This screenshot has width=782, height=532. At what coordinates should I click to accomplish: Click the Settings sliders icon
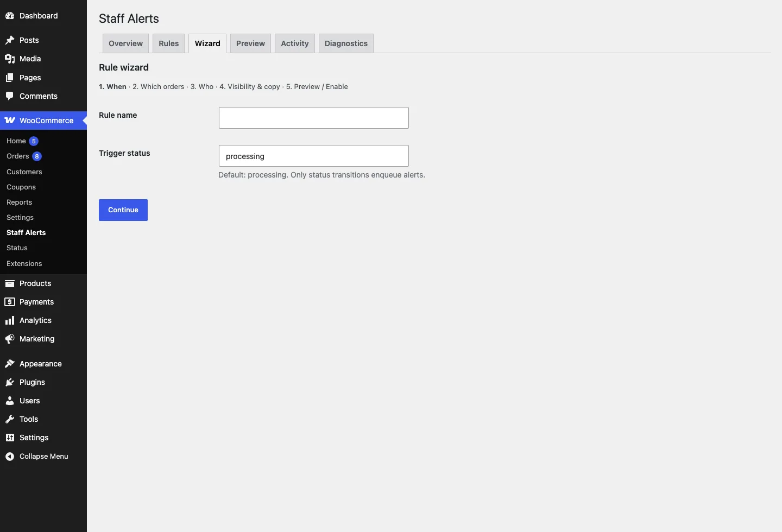[x=10, y=438]
